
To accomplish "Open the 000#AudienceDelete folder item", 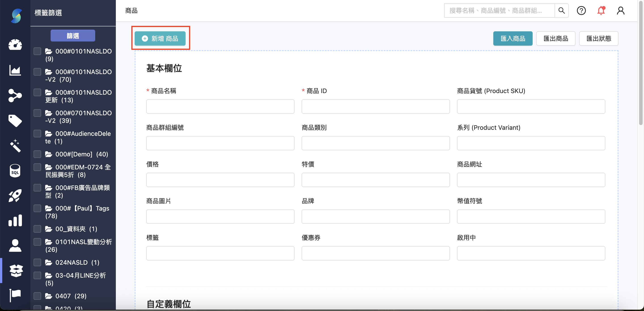I will (x=78, y=137).
